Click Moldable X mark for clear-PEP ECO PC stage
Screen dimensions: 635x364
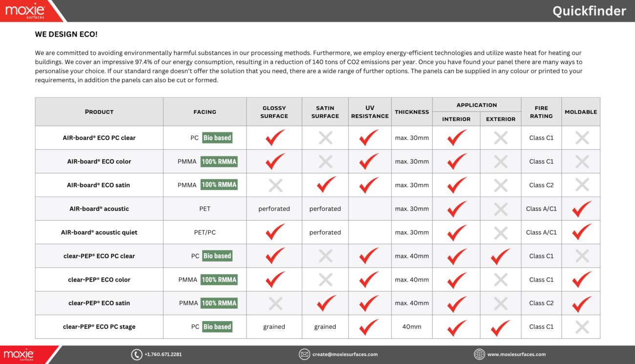coord(582,327)
